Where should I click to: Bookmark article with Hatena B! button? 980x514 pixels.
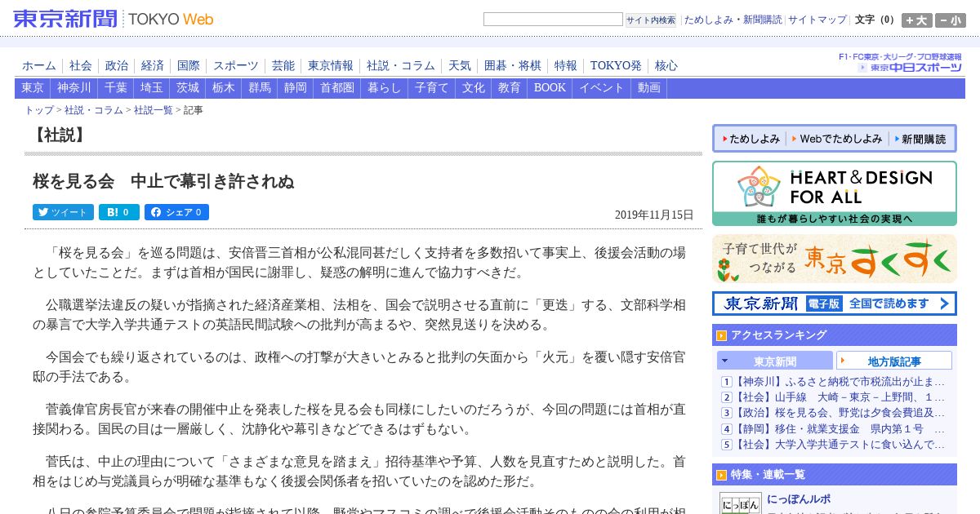click(119, 212)
